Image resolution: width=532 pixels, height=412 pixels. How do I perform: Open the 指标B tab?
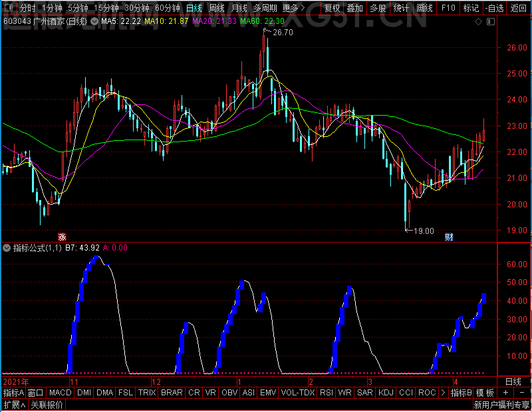coord(461,393)
